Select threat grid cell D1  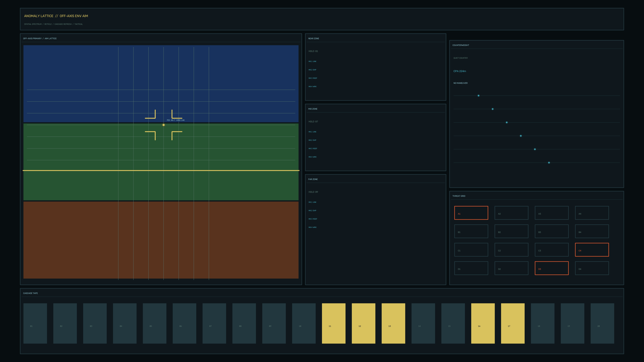(471, 268)
